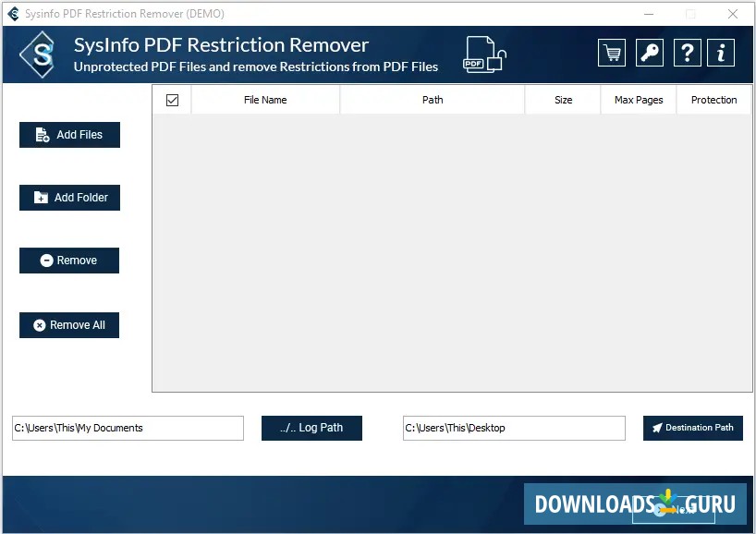The height and width of the screenshot is (534, 756).
Task: Focus the log path field with My Documents
Action: point(128,428)
